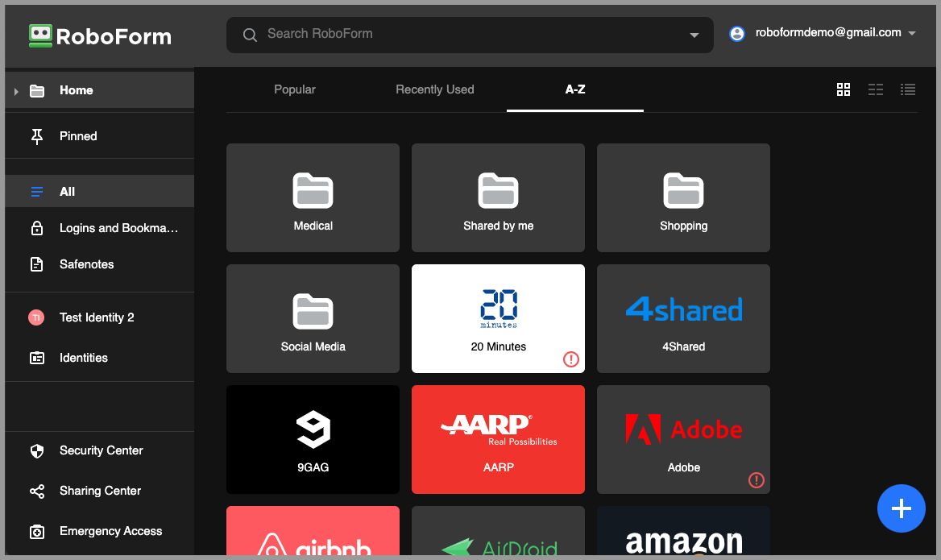
Task: Click the Pinned pushpin icon
Action: click(x=36, y=136)
